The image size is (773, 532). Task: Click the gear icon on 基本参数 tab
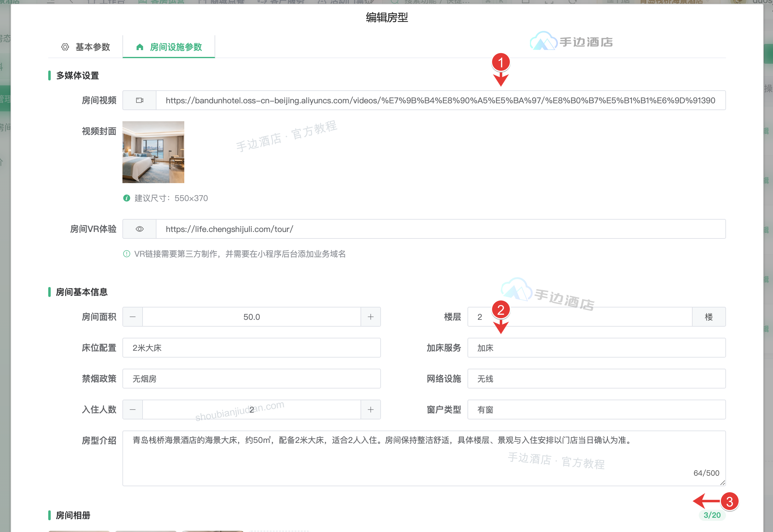click(65, 47)
